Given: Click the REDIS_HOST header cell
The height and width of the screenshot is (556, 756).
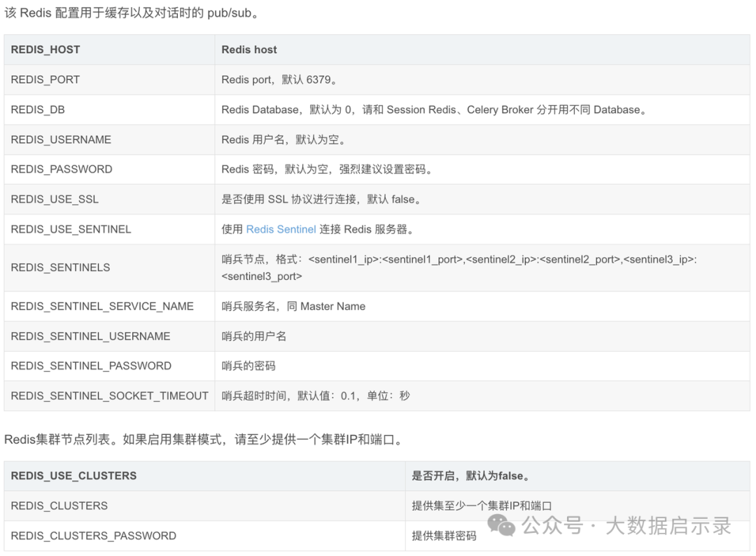Looking at the screenshot, I should point(109,50).
